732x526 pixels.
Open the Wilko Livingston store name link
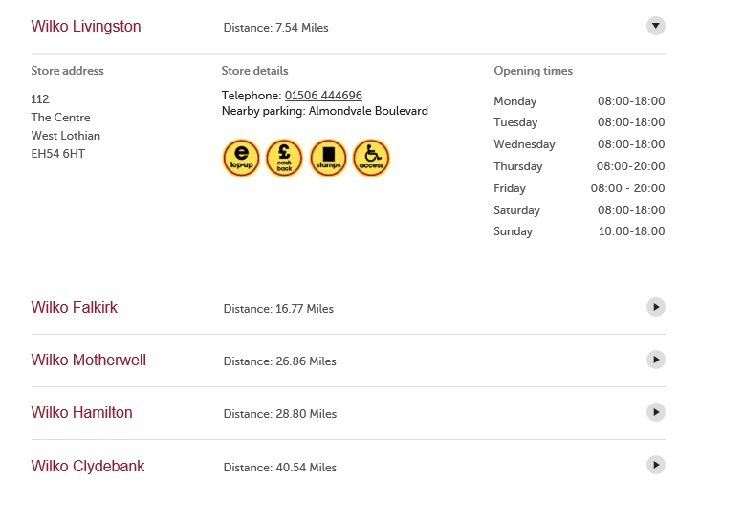86,27
